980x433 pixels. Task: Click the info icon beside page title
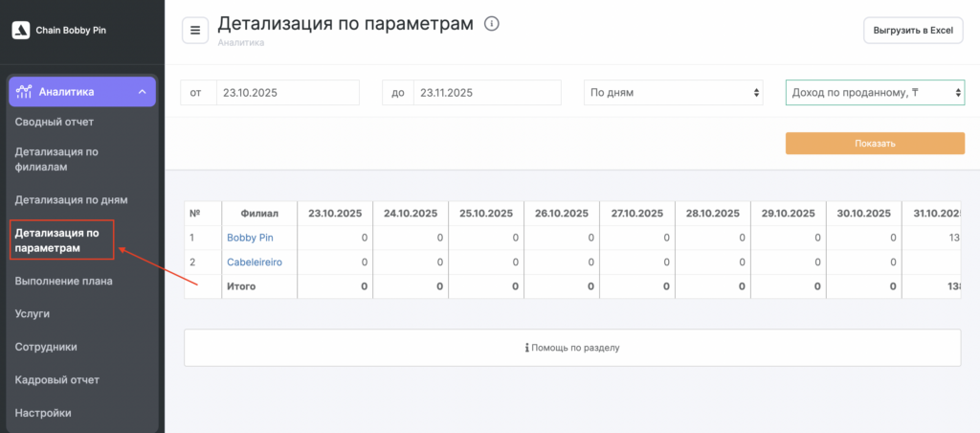click(x=492, y=24)
